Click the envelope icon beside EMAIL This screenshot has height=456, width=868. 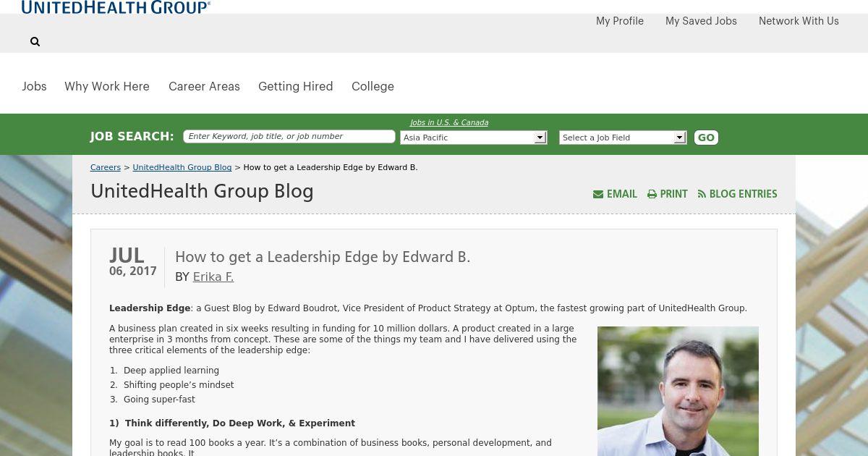[598, 194]
